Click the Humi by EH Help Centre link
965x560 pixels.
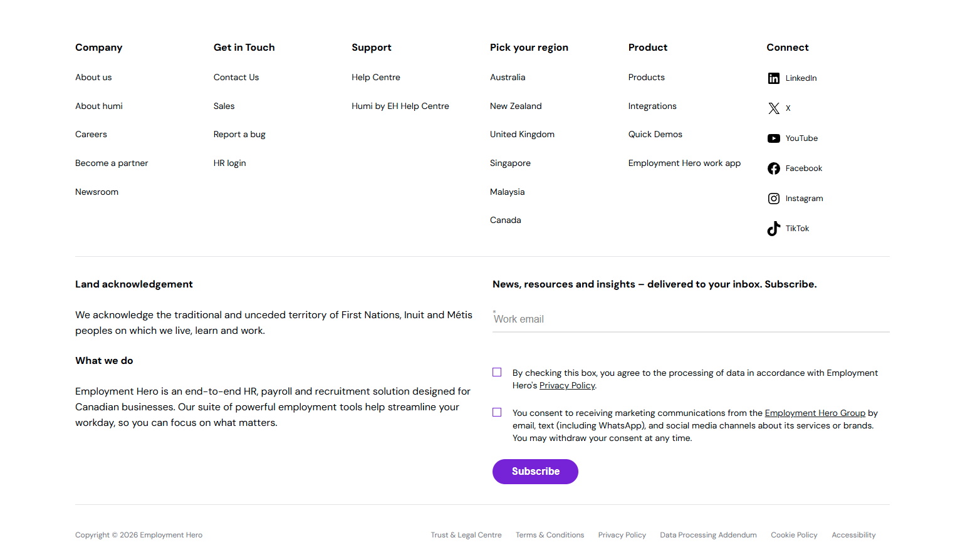(400, 106)
